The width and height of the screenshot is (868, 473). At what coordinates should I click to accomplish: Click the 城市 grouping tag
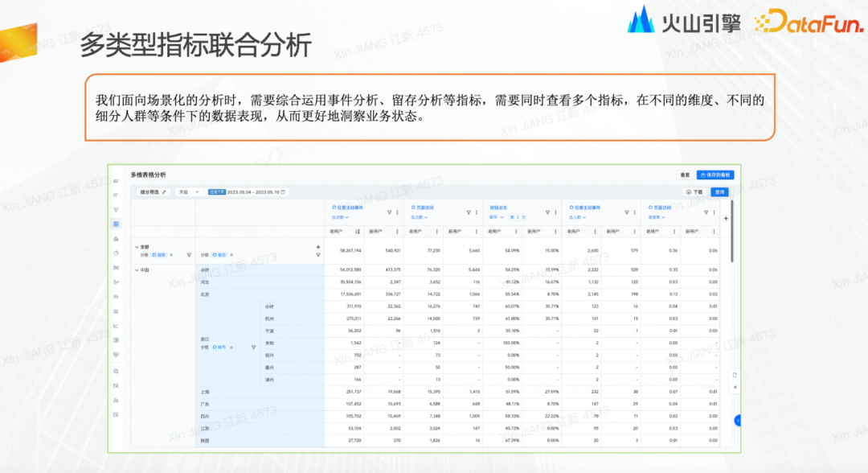pos(219,348)
